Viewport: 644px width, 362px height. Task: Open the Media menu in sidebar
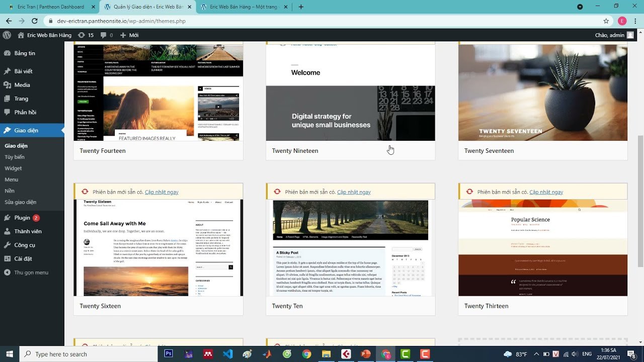coord(32,85)
